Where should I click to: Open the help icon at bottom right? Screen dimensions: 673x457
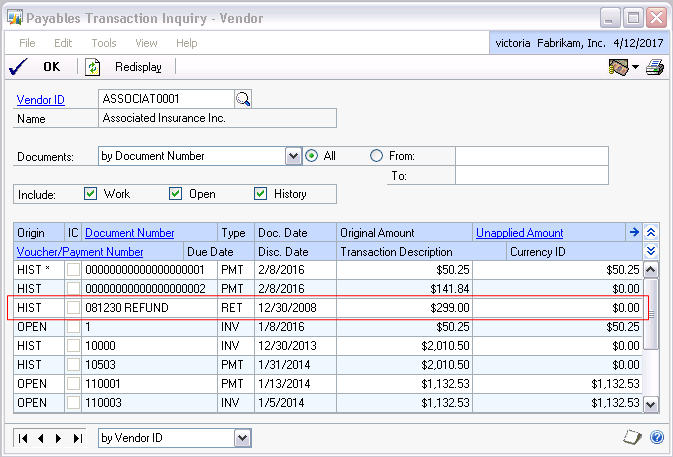point(656,437)
